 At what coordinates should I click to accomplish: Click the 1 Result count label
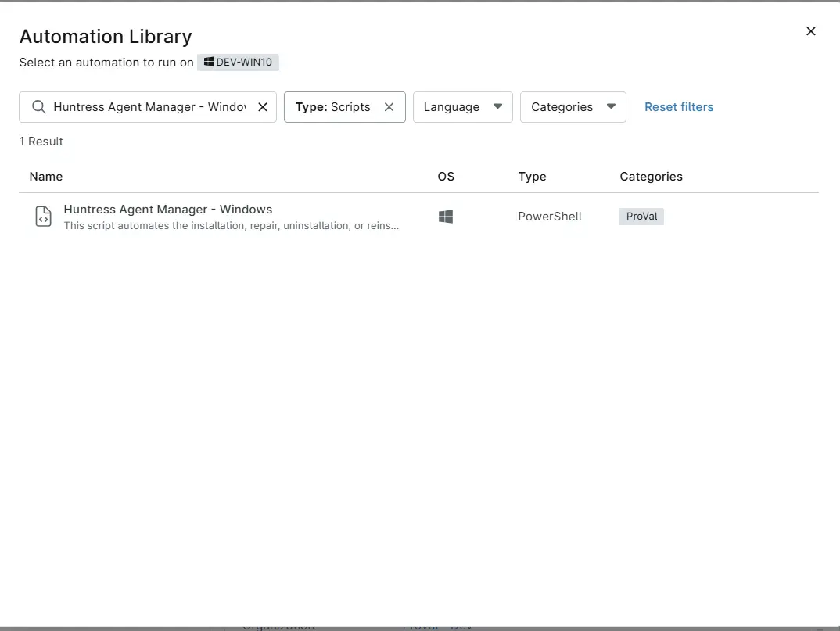click(41, 142)
